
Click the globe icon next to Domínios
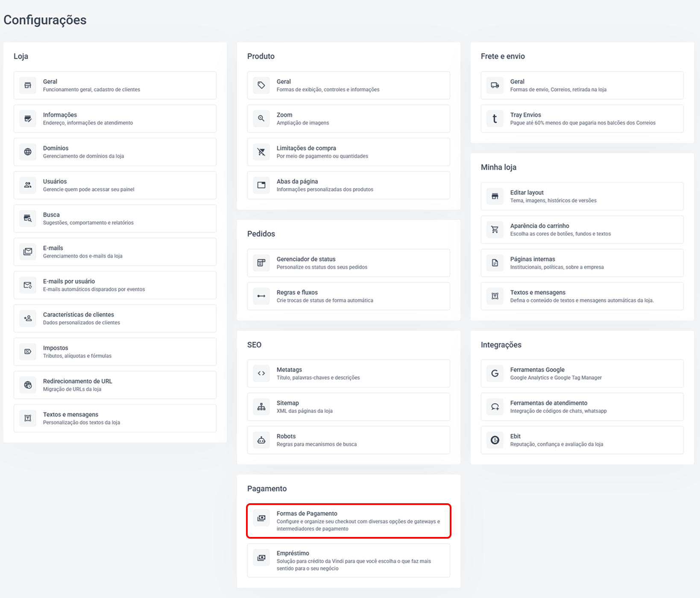(x=28, y=152)
